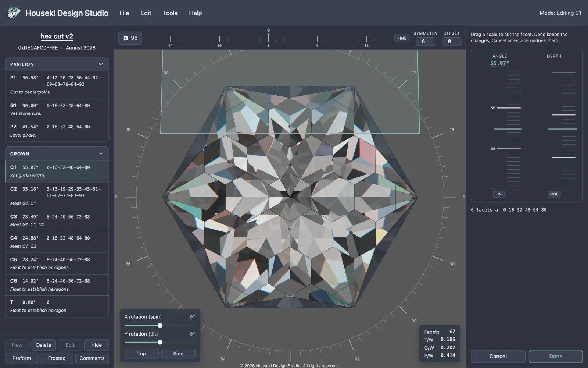Click the X rotation spin slider handle
The image size is (588, 368).
click(160, 325)
